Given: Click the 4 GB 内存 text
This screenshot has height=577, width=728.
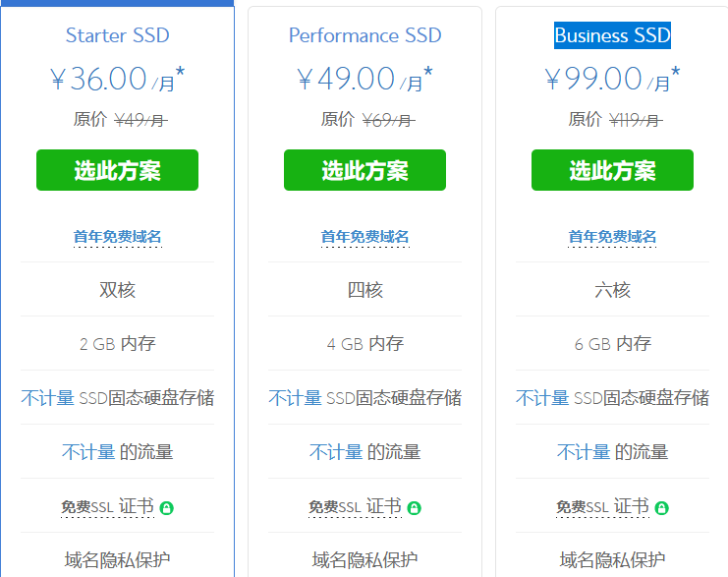Looking at the screenshot, I should 364,344.
